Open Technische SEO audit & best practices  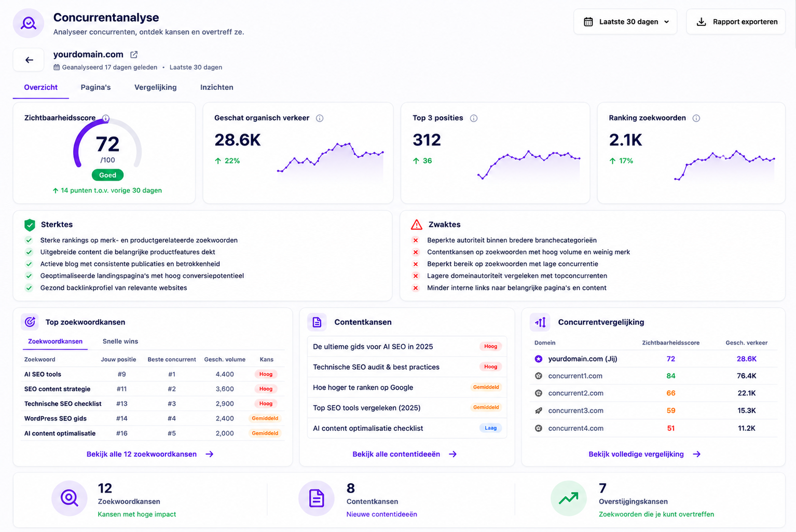pos(407,367)
